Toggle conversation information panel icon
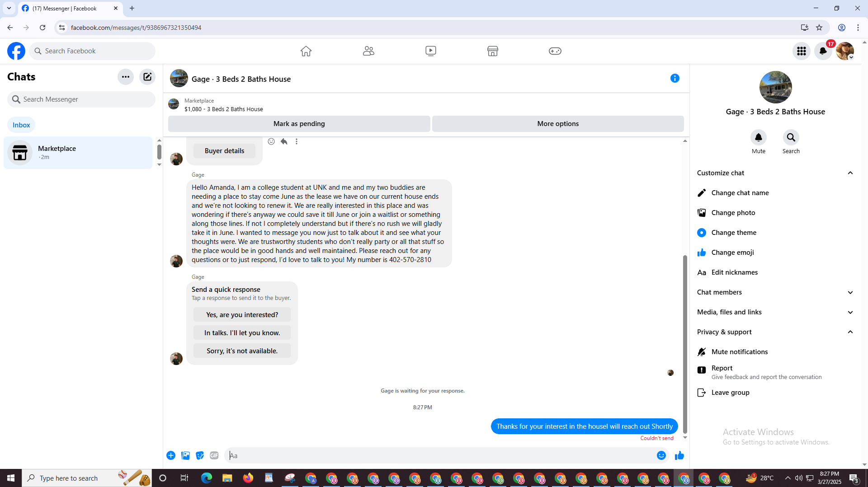Screen dimensions: 868x487 click(x=675, y=78)
